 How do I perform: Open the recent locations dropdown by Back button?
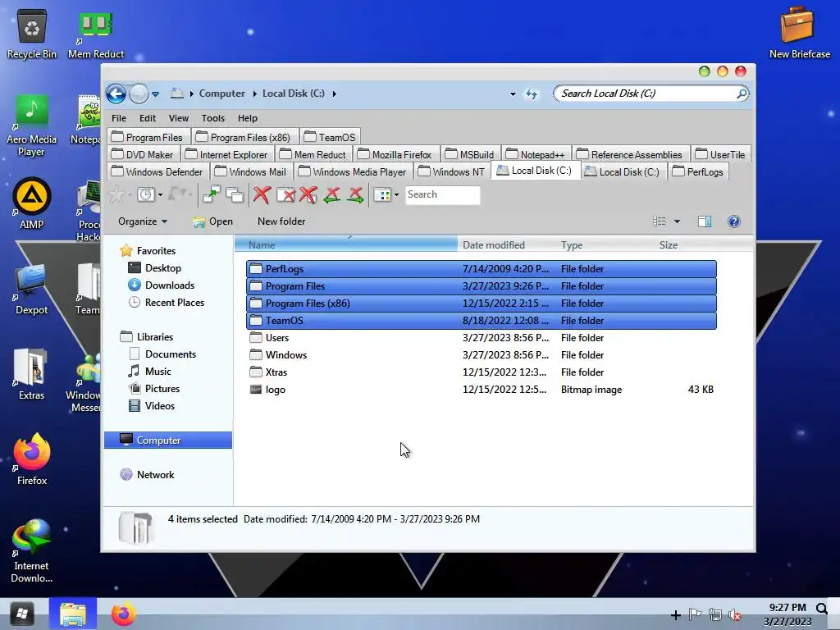(x=155, y=94)
